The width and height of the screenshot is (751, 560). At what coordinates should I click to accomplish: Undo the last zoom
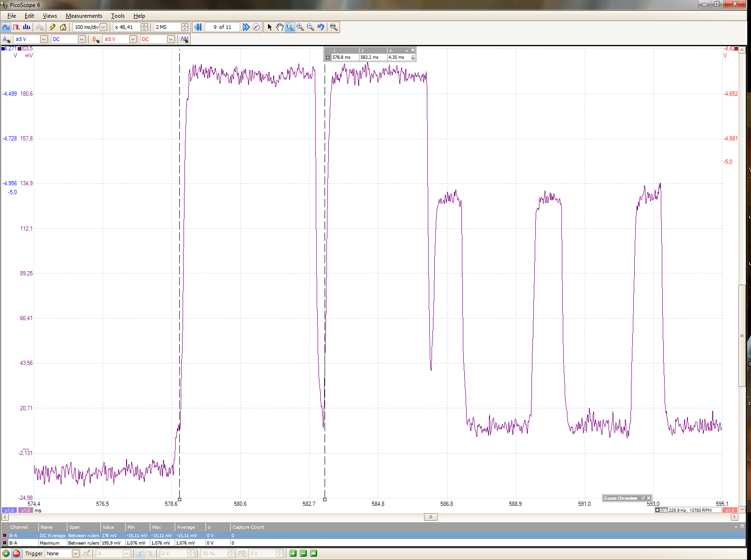click(321, 27)
